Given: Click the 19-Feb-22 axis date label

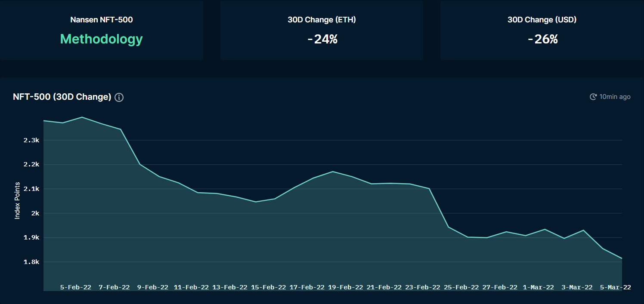Looking at the screenshot, I should point(345,287).
